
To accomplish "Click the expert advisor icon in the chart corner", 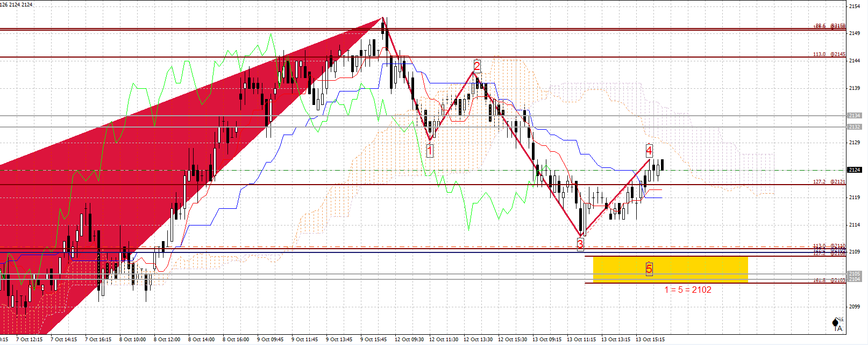I will tap(837, 324).
